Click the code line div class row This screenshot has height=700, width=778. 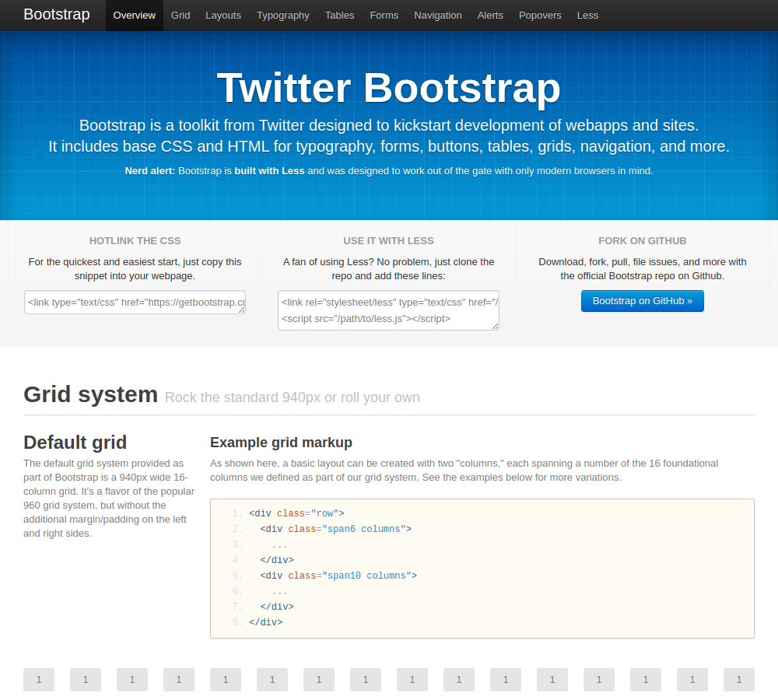(x=296, y=513)
